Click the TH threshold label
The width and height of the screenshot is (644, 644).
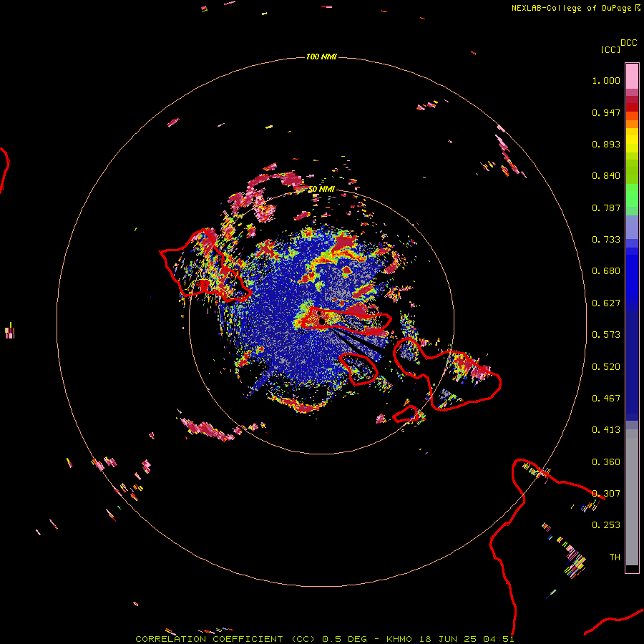pos(615,557)
